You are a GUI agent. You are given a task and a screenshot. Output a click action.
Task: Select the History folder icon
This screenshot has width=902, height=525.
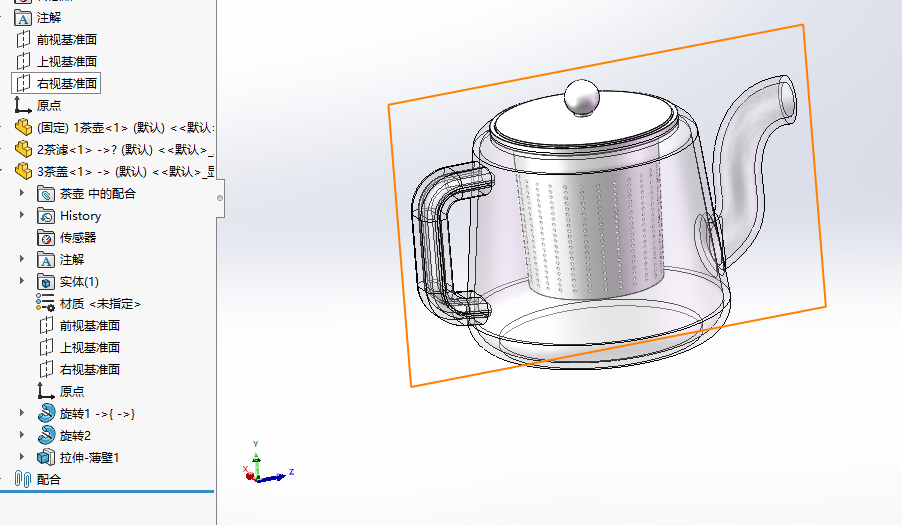(x=46, y=216)
